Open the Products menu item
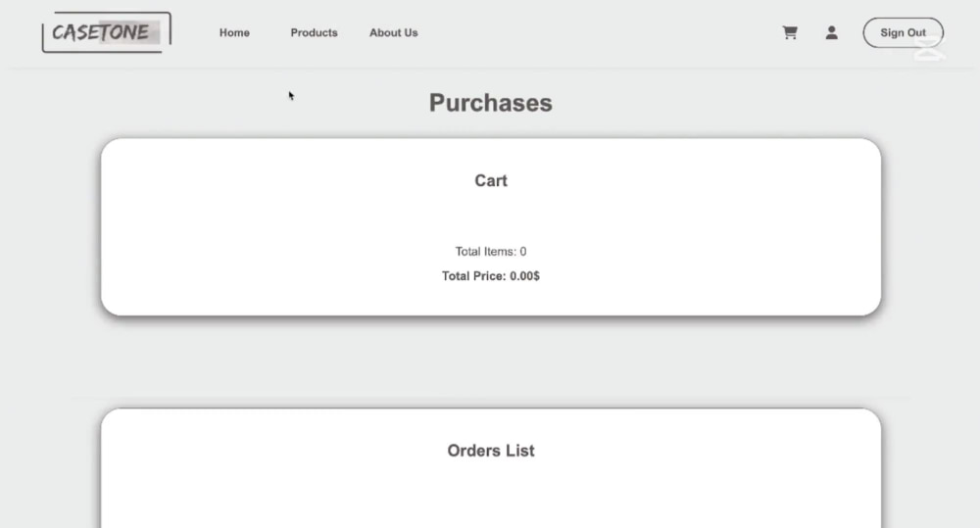980x528 pixels. click(x=314, y=32)
